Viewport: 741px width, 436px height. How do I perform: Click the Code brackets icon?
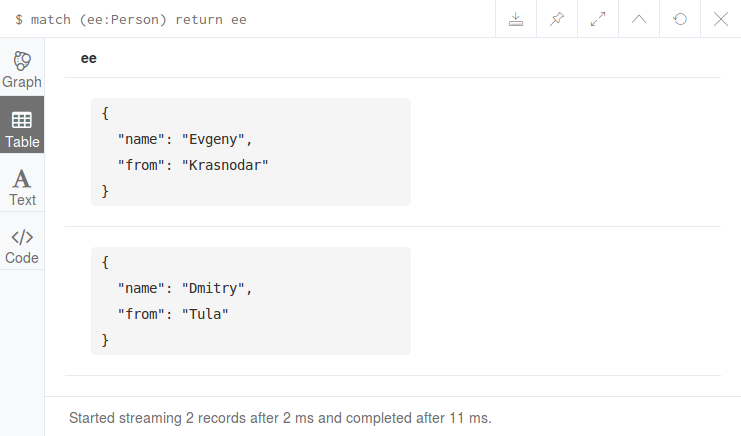tap(22, 237)
